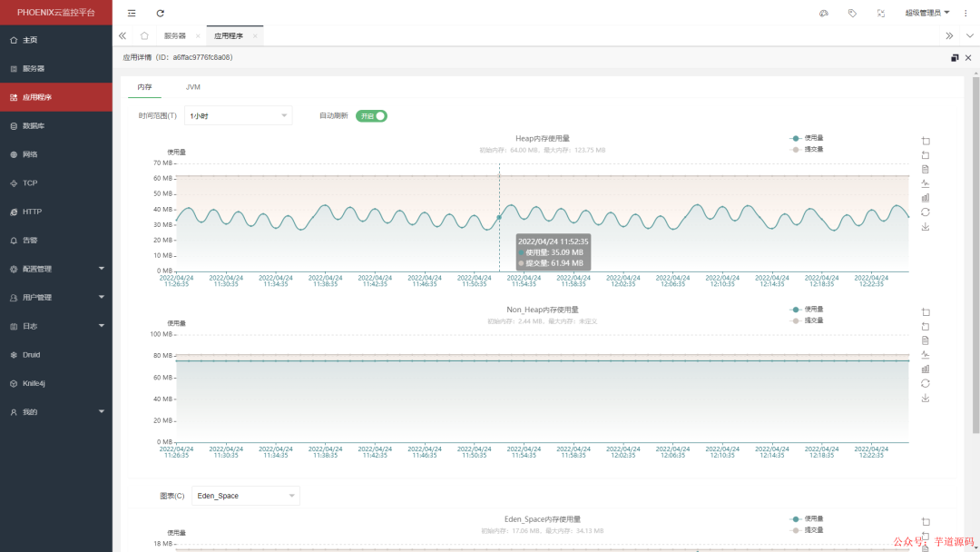Restore the Heap chart
Screen dimensions: 980x552
click(926, 212)
